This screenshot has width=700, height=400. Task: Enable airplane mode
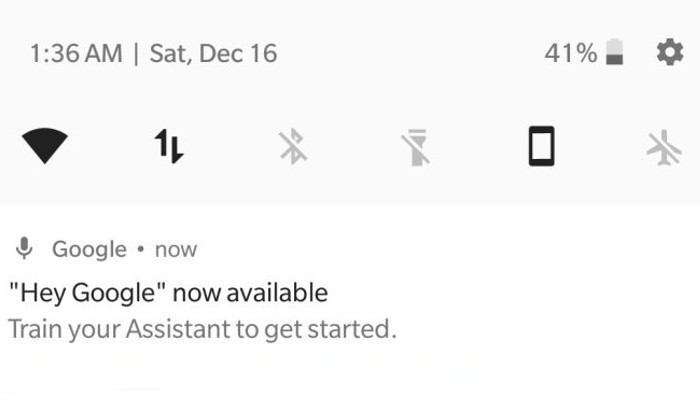click(664, 149)
